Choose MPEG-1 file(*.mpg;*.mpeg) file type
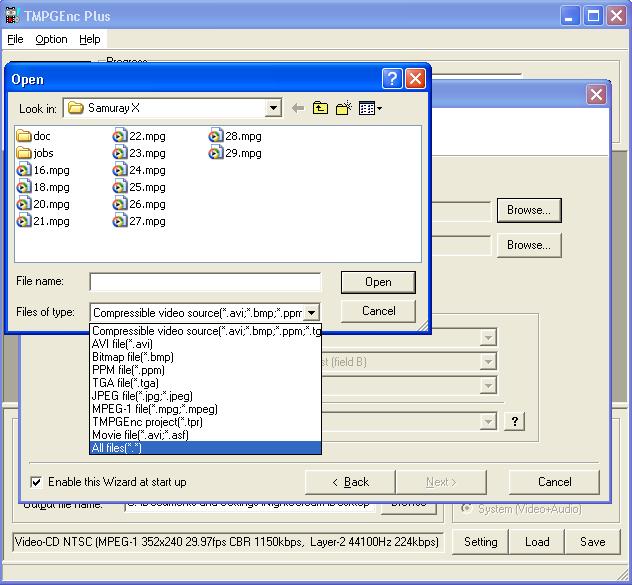This screenshot has width=632, height=585. click(205, 409)
